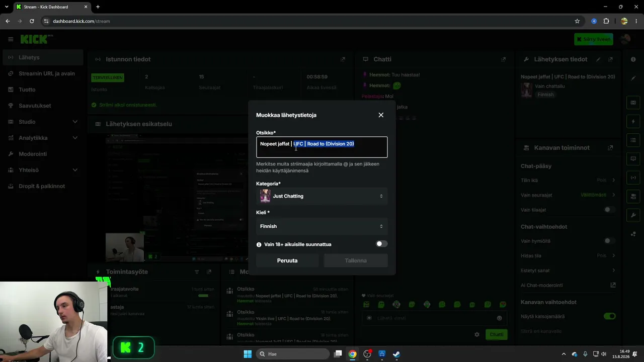
Task: Toggle Vain 18+ aikuisille suunnattua switch
Action: 382,244
